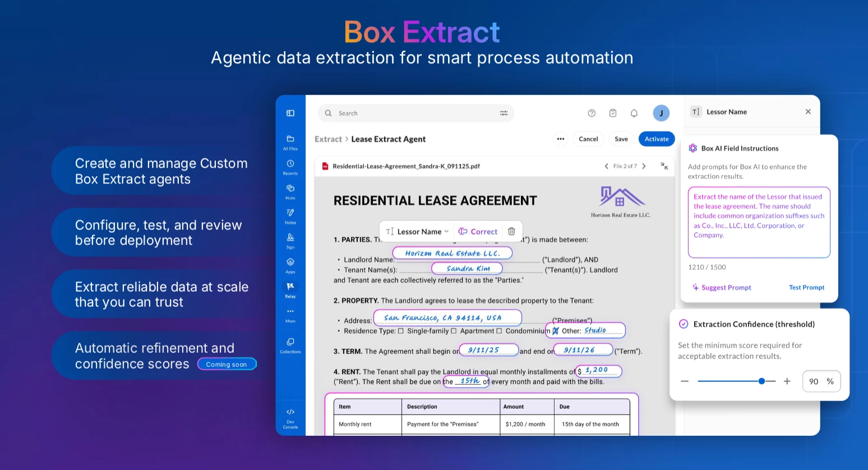Open Lessor Name field dropdown
868x470 pixels.
[418, 231]
